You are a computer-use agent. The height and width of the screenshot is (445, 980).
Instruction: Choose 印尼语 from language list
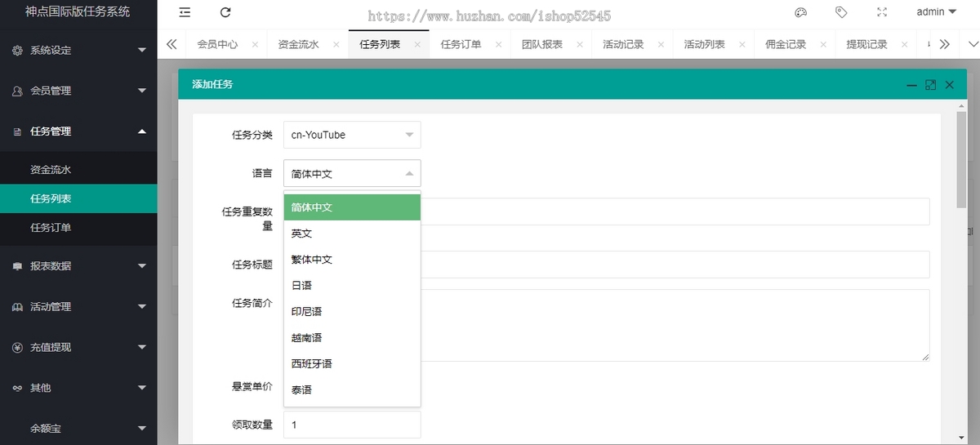352,312
